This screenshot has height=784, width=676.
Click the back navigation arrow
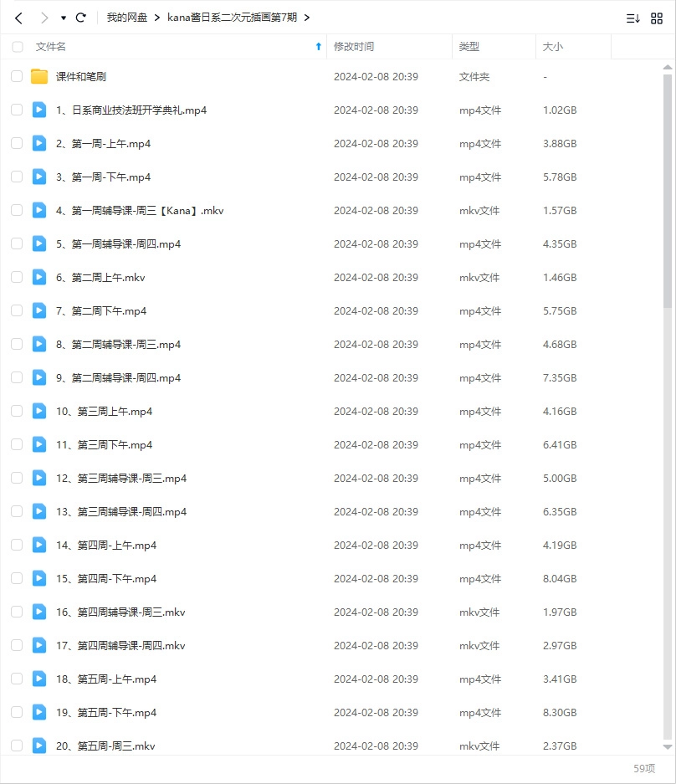[x=18, y=18]
